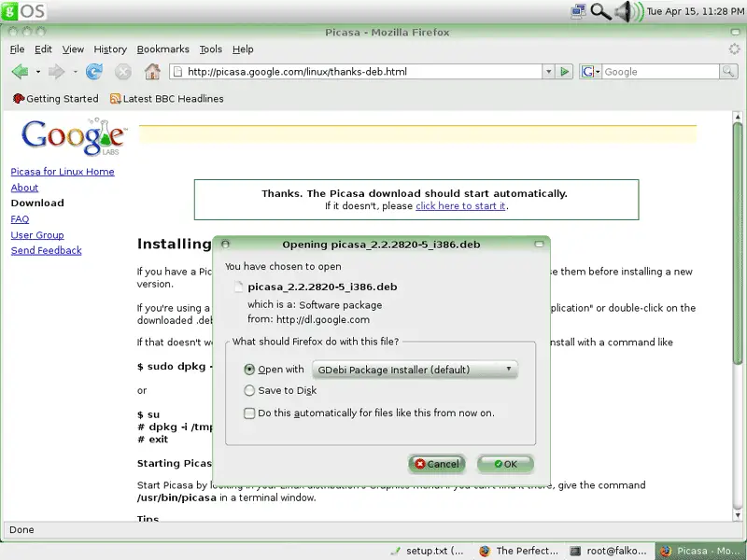
Task: Open the User Group link
Action: [37, 235]
